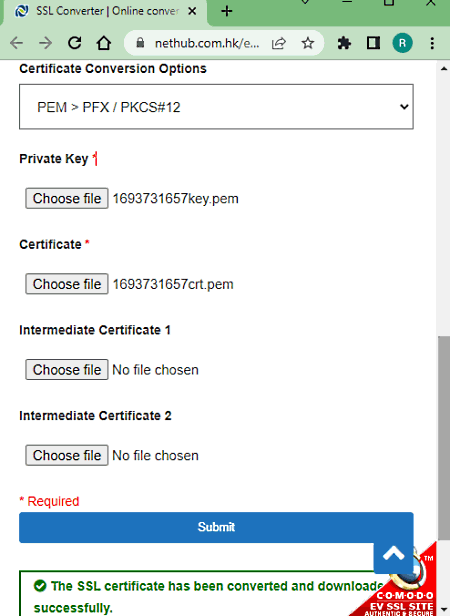
Task: Bookmark this page with the star icon
Action: (308, 43)
